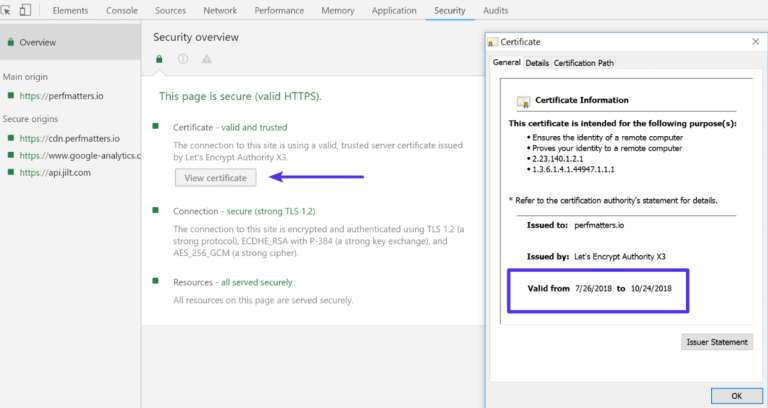Click 'All resources on this page are served securely.'
The image size is (768, 408).
(x=263, y=300)
